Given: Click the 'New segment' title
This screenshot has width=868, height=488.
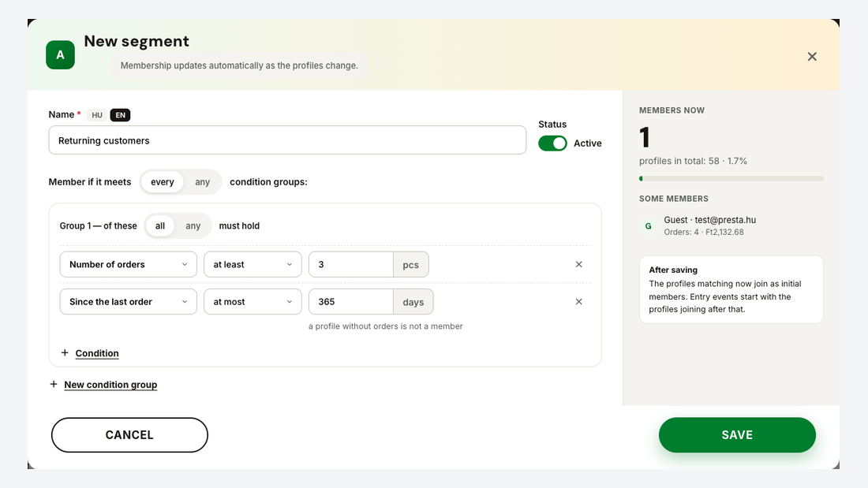Looking at the screenshot, I should coord(137,42).
